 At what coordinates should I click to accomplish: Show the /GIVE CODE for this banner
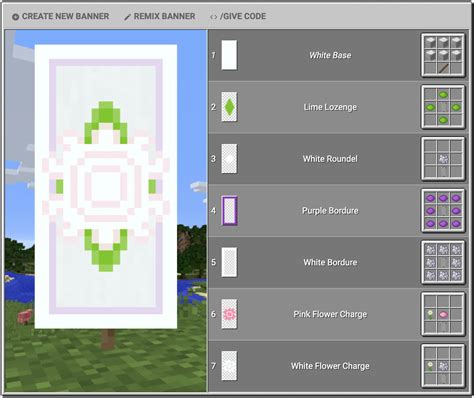pyautogui.click(x=238, y=16)
